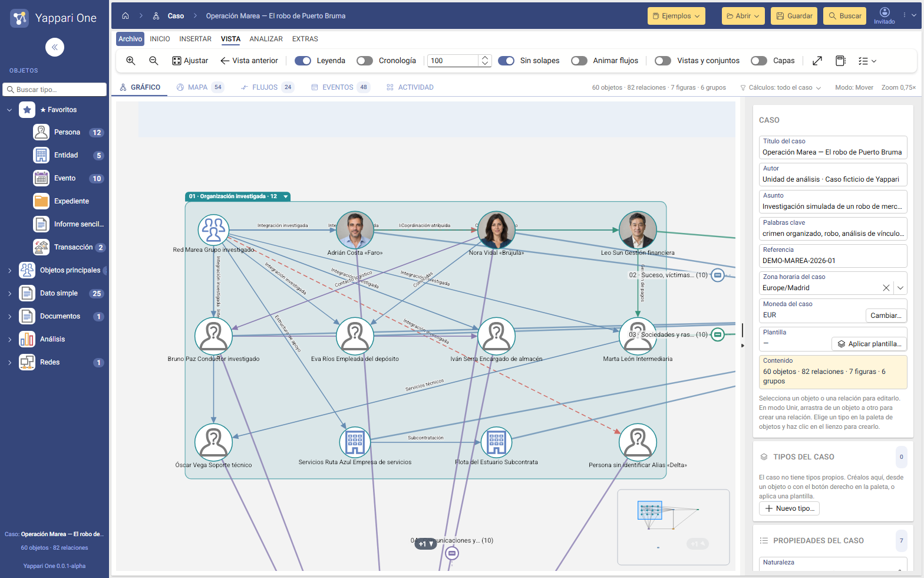Select the Evento calendar icon
Viewport: 924px width, 578px height.
click(x=41, y=178)
